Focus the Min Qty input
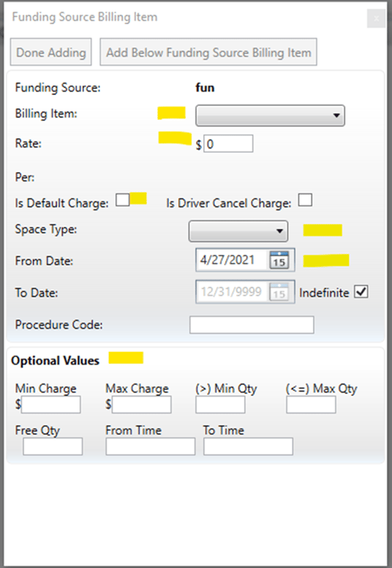The width and height of the screenshot is (392, 568). coord(220,405)
